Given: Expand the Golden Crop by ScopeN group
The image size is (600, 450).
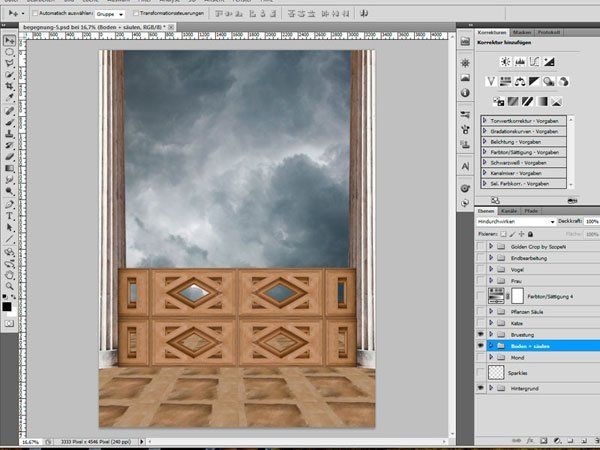Looking at the screenshot, I should tap(491, 246).
